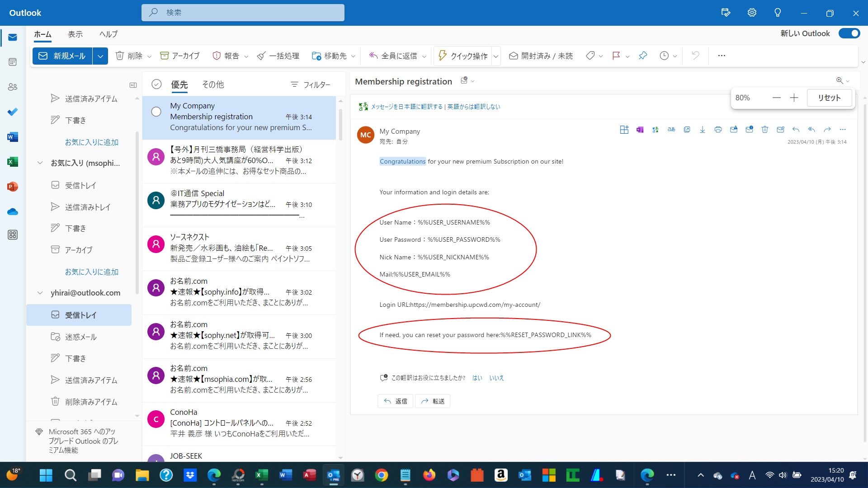Image resolution: width=868 pixels, height=488 pixels.
Task: Click 英語からは翻訳しない link
Action: point(474,107)
